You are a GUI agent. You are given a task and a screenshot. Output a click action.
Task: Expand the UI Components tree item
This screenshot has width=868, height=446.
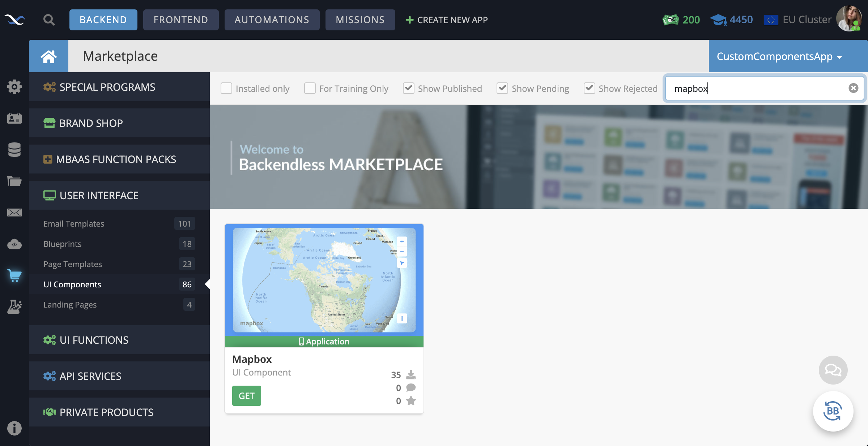pos(72,284)
